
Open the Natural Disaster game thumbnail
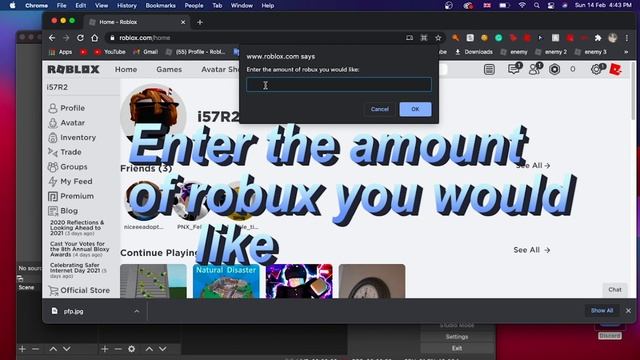pos(226,281)
